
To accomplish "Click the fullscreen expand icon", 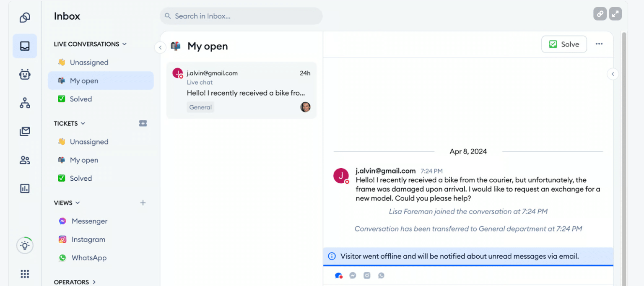I will (x=615, y=13).
